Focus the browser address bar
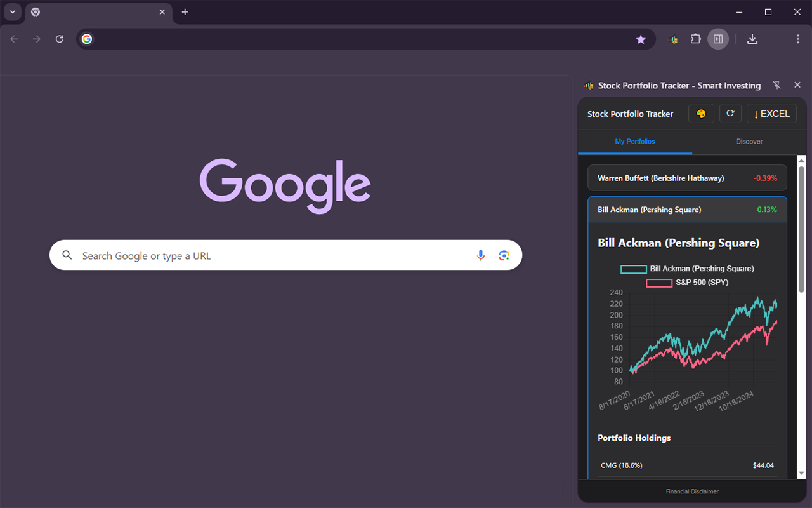Screen dimensions: 812x508 (365, 39)
